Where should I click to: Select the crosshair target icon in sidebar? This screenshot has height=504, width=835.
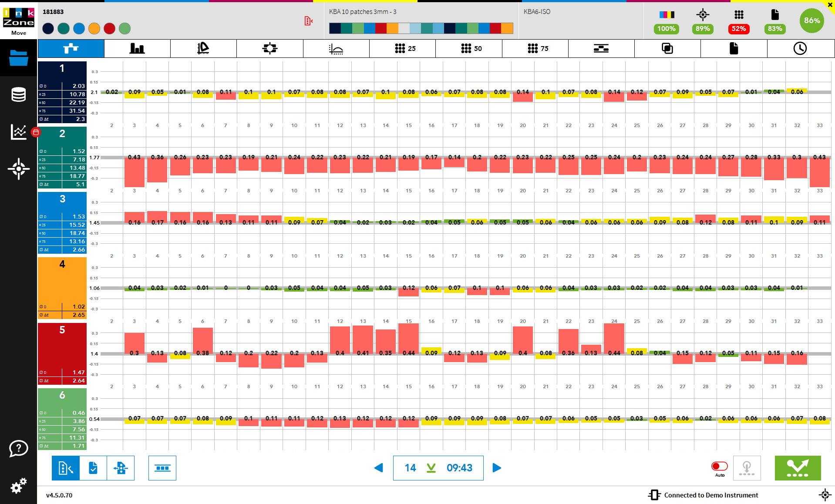[x=18, y=169]
